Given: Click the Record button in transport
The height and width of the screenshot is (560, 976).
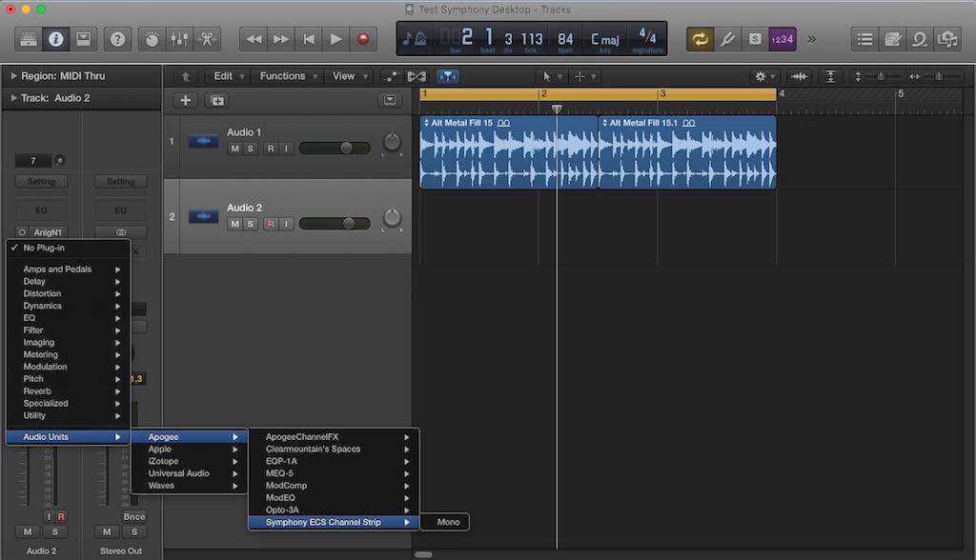Looking at the screenshot, I should (x=363, y=39).
